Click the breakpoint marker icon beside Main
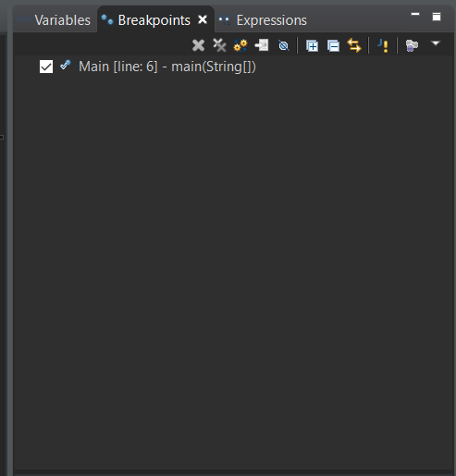Screen dimensions: 456x476 pos(66,65)
